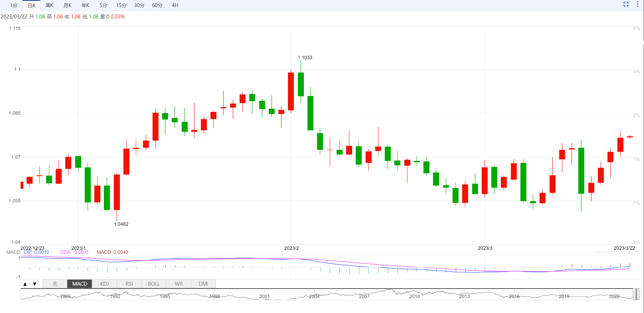This screenshot has width=644, height=313.
Task: Click the 0.03% change value in header
Action: [118, 17]
